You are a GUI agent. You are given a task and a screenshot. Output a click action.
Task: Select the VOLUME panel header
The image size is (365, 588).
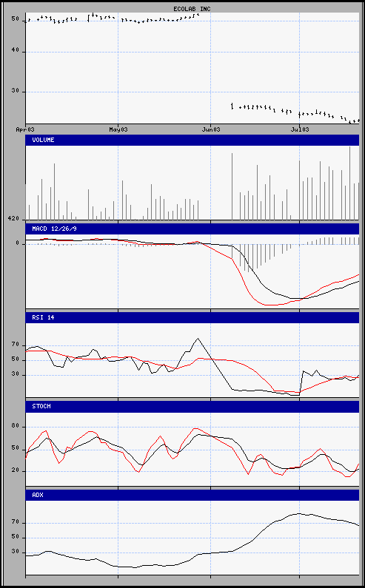click(x=192, y=140)
